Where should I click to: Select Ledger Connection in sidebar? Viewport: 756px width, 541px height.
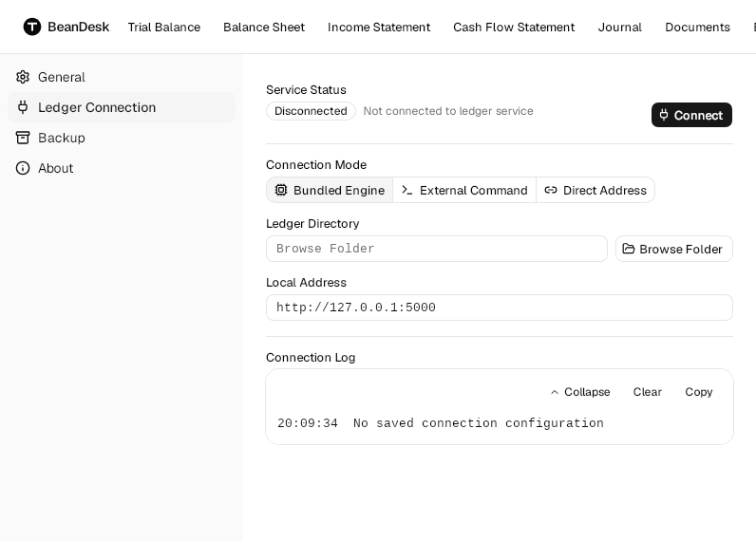(122, 107)
